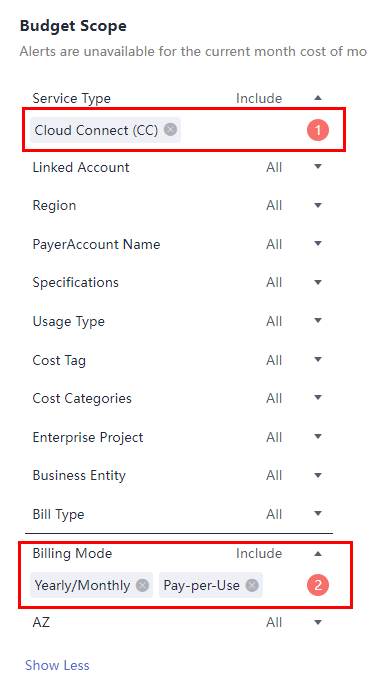
Task: Expand the AZ dropdown arrow
Action: pyautogui.click(x=318, y=623)
